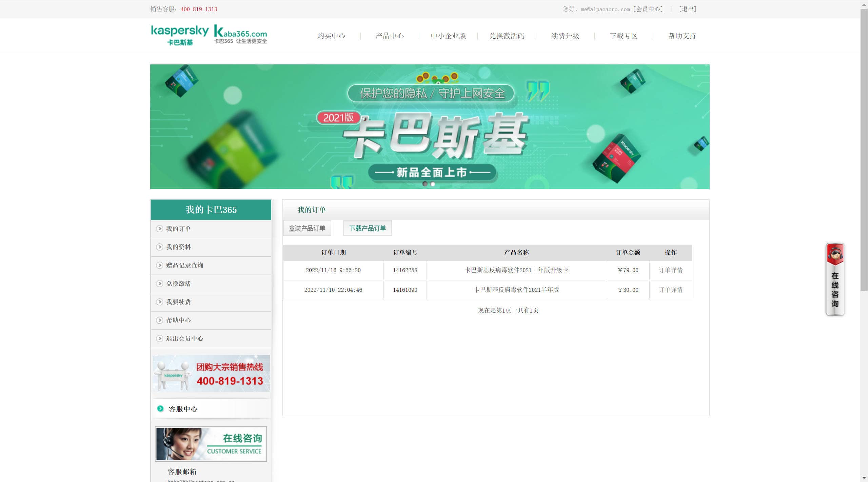Open 产品中心 navigation item
Screen dimensions: 868x482
[390, 36]
